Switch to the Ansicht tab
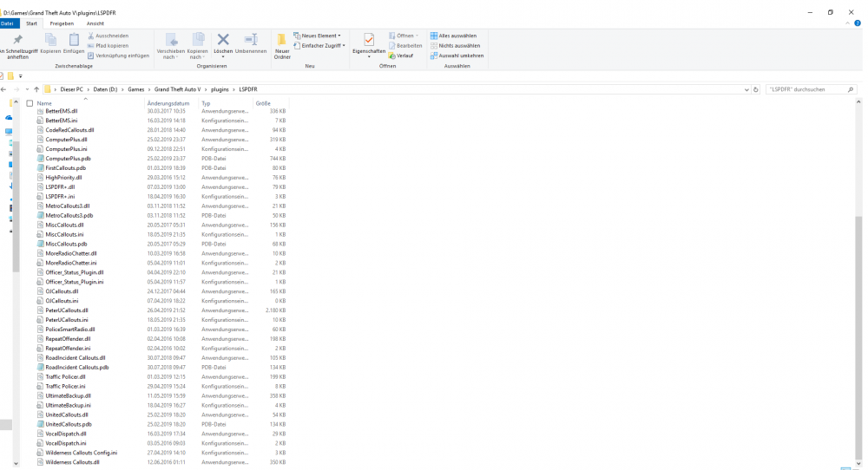 95,23
